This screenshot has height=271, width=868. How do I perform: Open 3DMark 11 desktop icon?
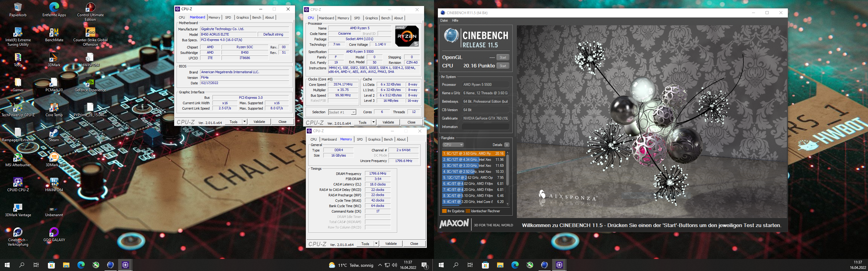point(54,160)
